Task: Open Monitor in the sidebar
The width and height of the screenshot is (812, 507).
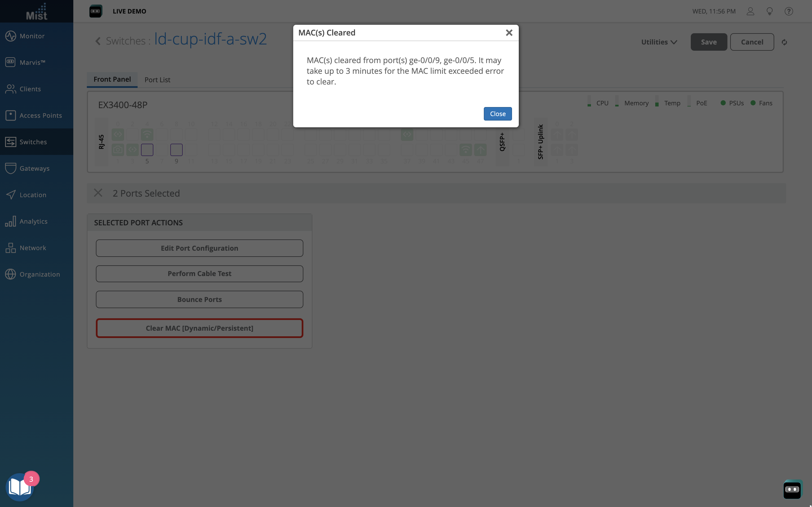Action: 32,36
